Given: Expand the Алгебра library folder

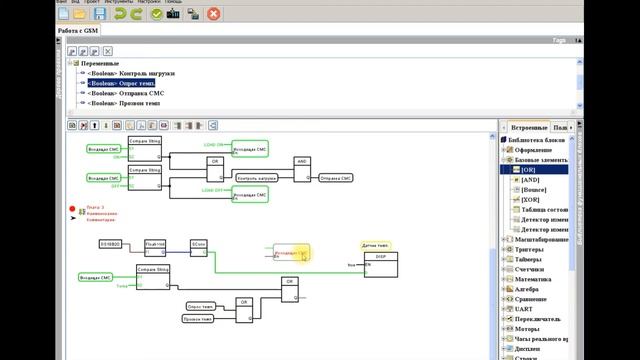Looking at the screenshot, I should click(x=503, y=289).
